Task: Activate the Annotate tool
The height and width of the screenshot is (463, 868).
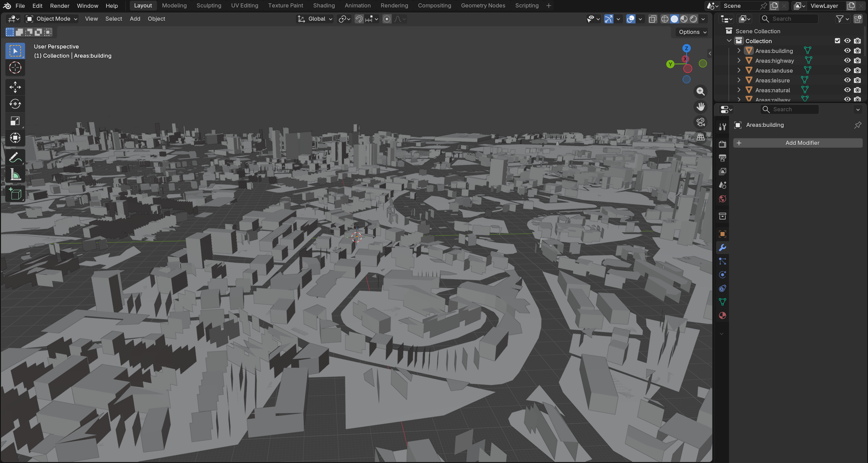Action: [15, 157]
